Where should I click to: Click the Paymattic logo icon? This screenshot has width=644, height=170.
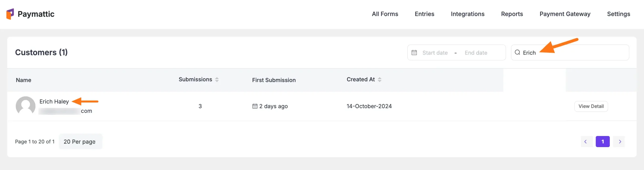coord(10,14)
